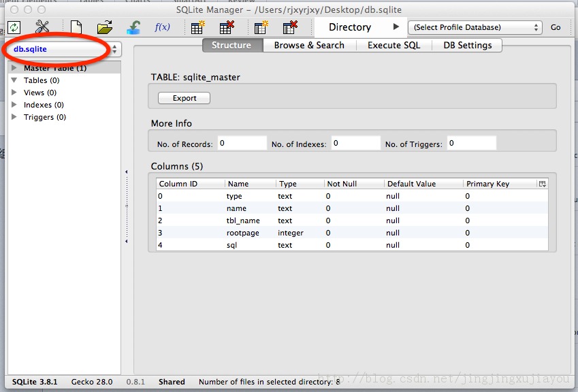Image resolution: width=578 pixels, height=392 pixels.
Task: Click the Drop Index icon
Action: coord(290,27)
